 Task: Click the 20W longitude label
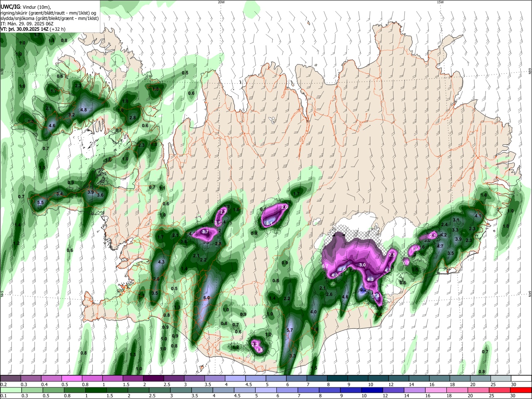[x=221, y=2]
